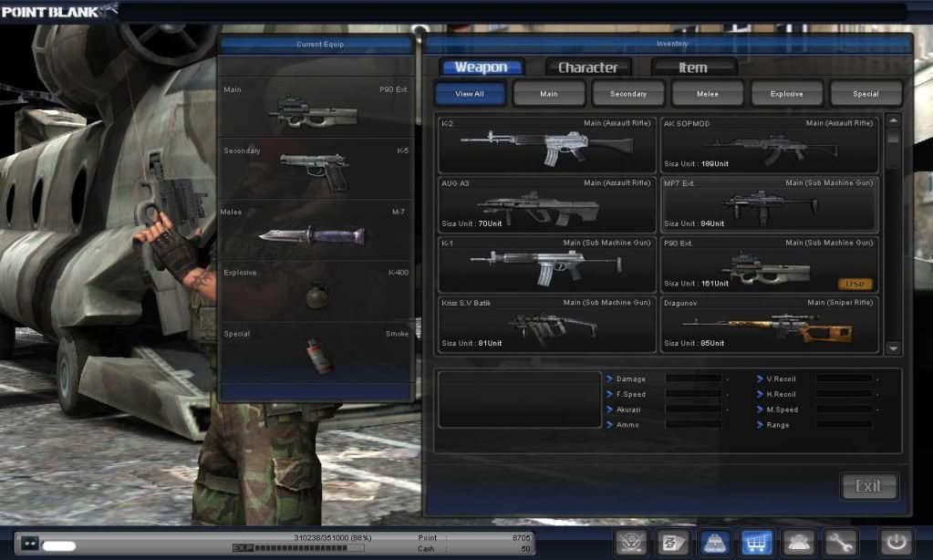Click the V.Recoil stat arrow icon
The width and height of the screenshot is (933, 560).
760,379
